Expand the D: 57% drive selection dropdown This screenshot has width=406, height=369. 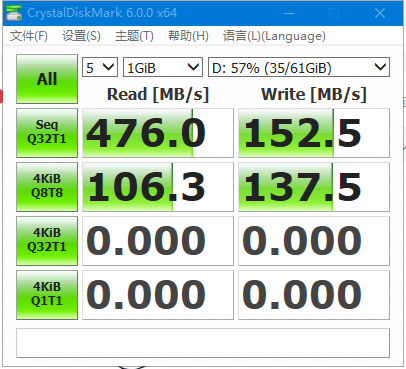click(x=299, y=68)
